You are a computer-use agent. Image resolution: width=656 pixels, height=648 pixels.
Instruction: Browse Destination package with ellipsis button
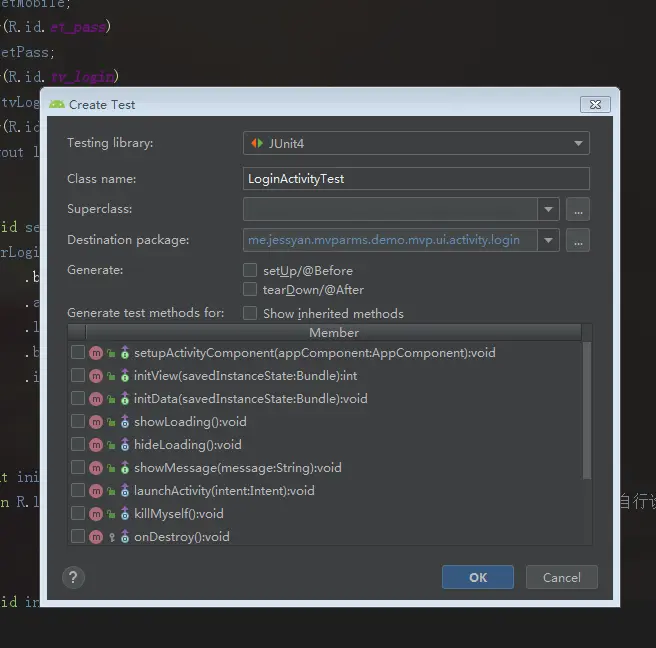pos(578,240)
